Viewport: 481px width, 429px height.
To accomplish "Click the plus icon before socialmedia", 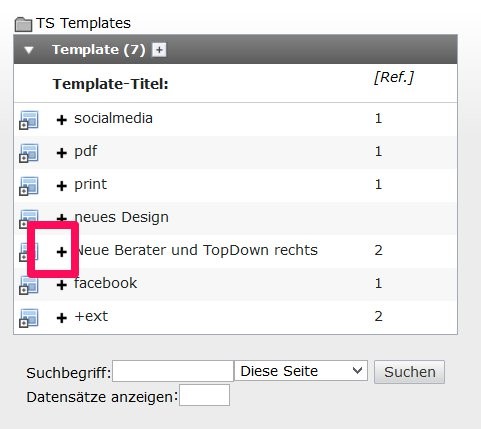I will click(62, 120).
